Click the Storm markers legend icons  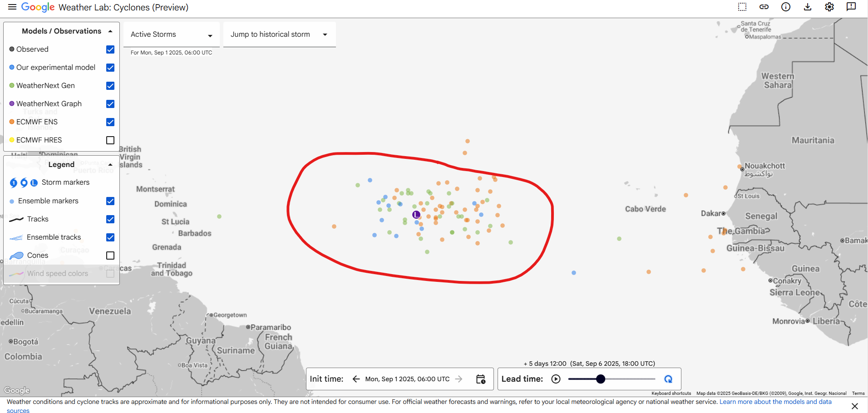24,182
